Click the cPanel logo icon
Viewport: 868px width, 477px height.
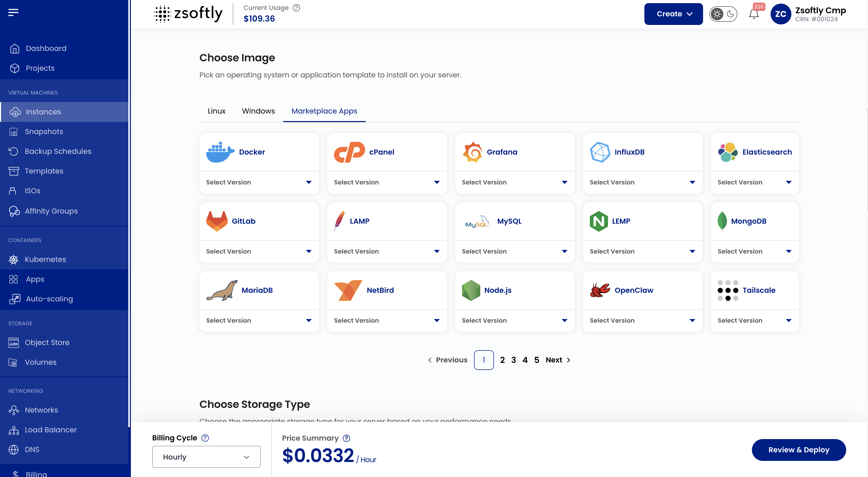[349, 152]
